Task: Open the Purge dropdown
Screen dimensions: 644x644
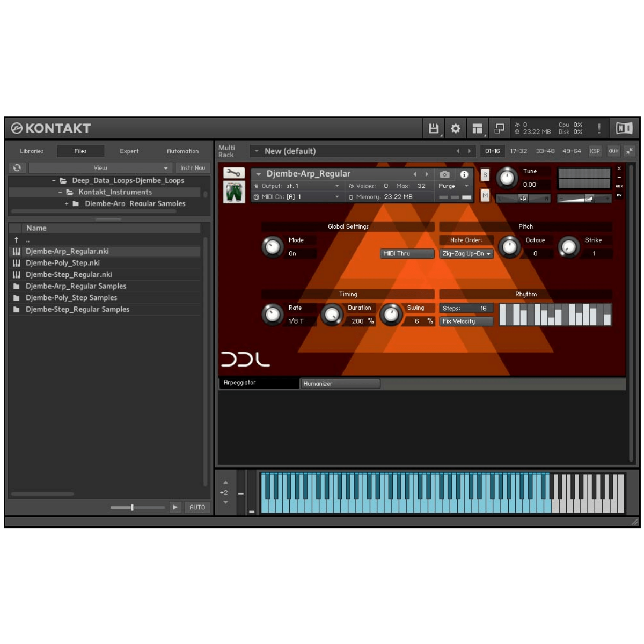Action: coord(453,186)
